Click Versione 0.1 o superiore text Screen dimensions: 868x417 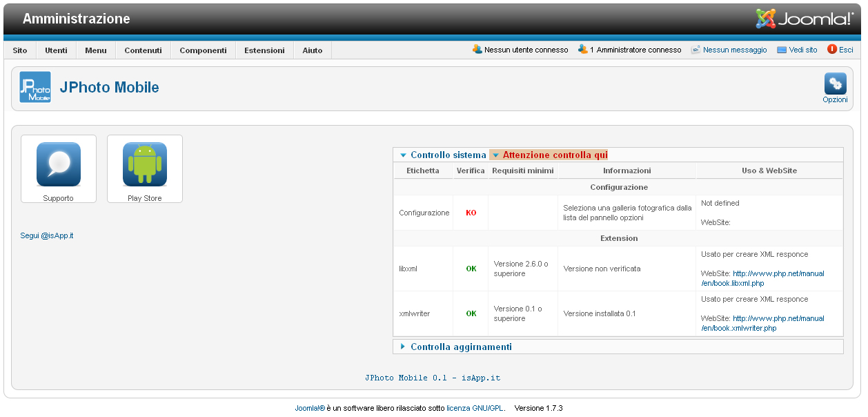(x=518, y=314)
